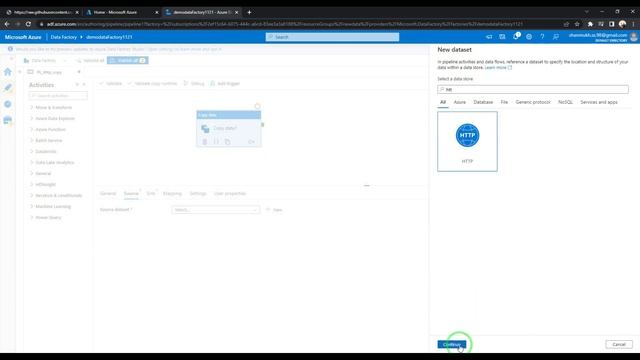Viewport: 640px width, 360px height.
Task: Open a new browser tab with plus
Action: 249,12
